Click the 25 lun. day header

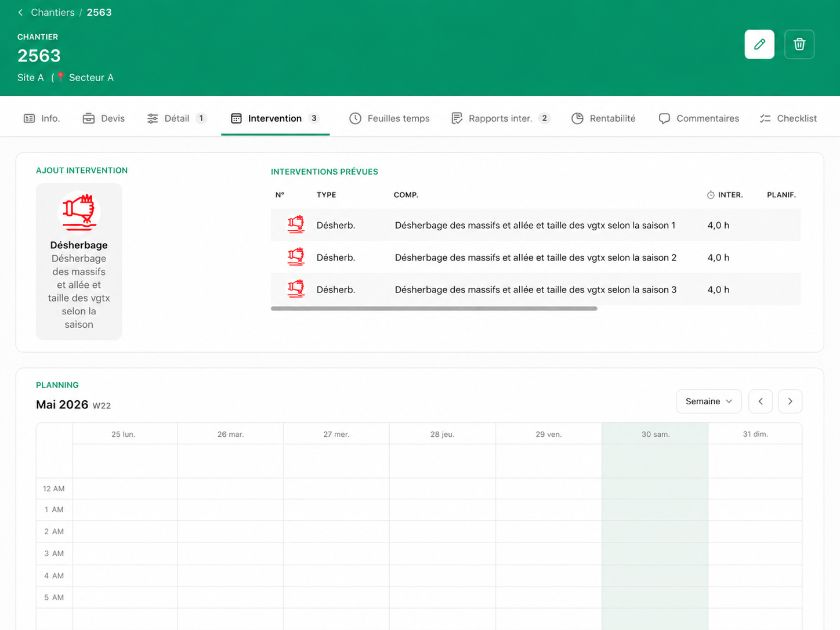pos(124,434)
